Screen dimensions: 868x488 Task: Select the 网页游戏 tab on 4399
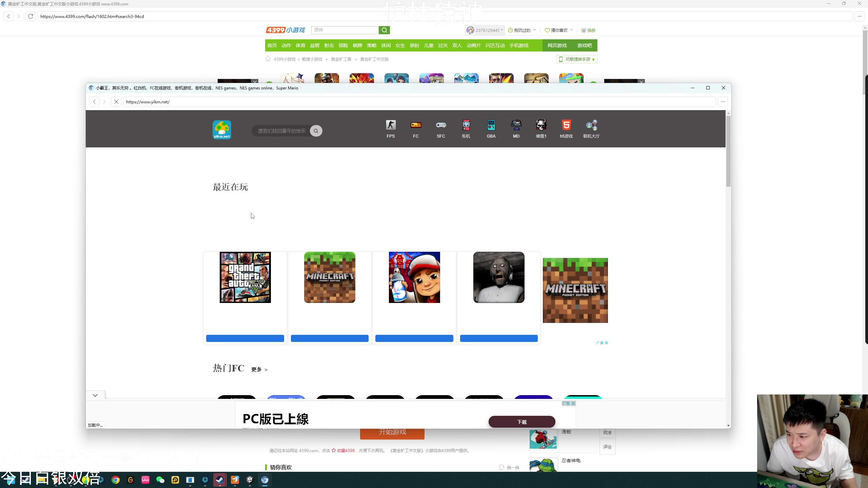[557, 45]
